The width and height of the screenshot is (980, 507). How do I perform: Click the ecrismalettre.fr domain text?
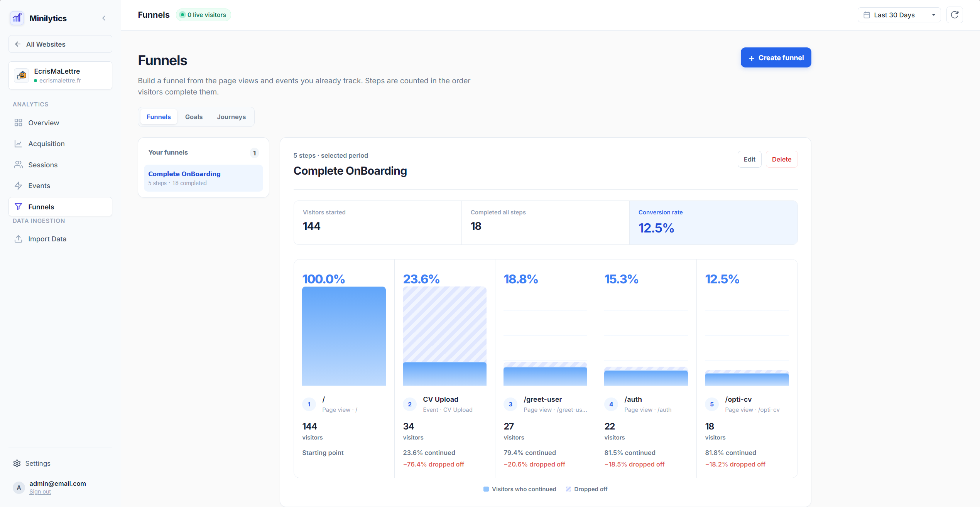pos(60,80)
